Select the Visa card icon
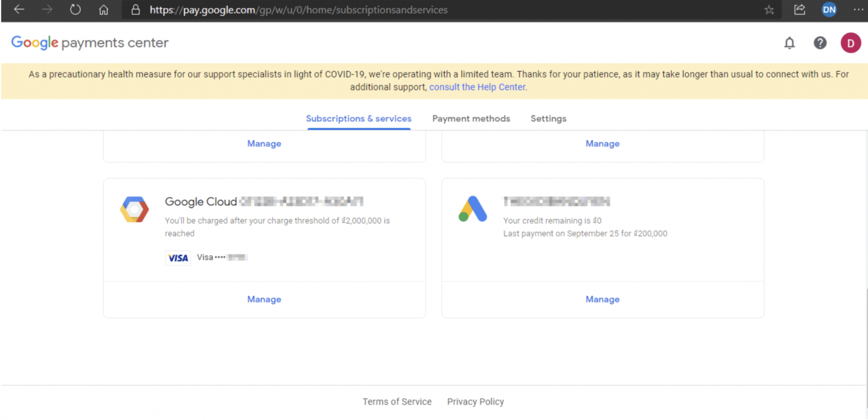The width and height of the screenshot is (868, 420). (x=177, y=257)
